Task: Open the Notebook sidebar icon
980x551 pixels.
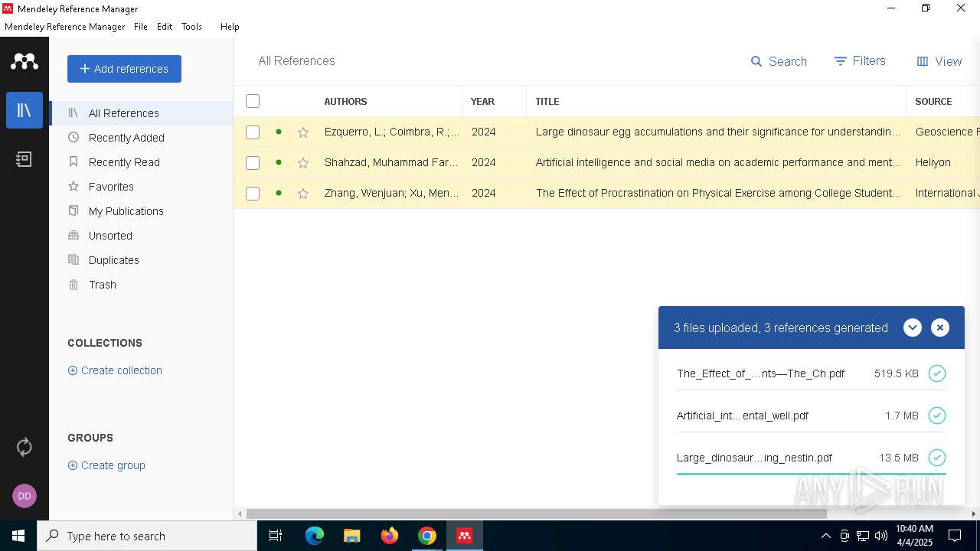Action: [x=24, y=159]
